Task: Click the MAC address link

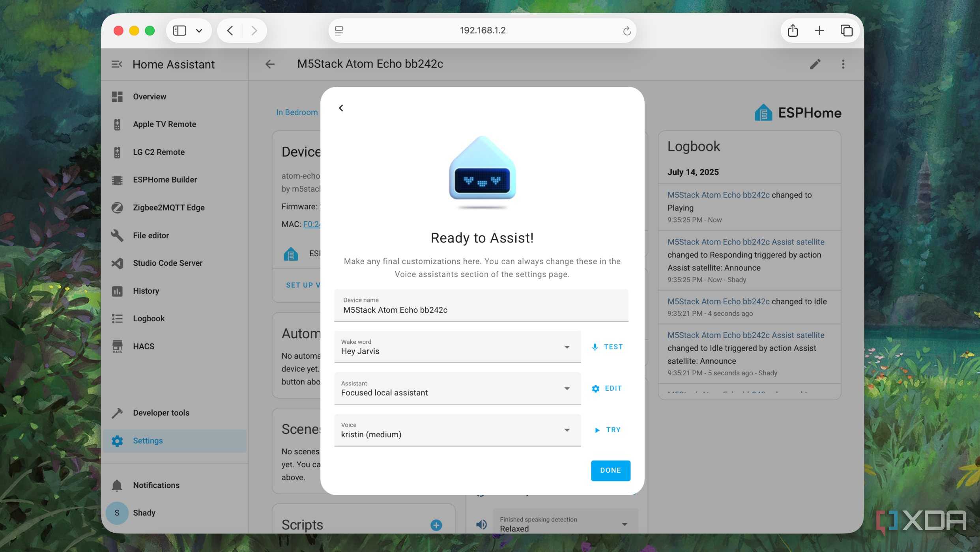Action: (x=312, y=224)
